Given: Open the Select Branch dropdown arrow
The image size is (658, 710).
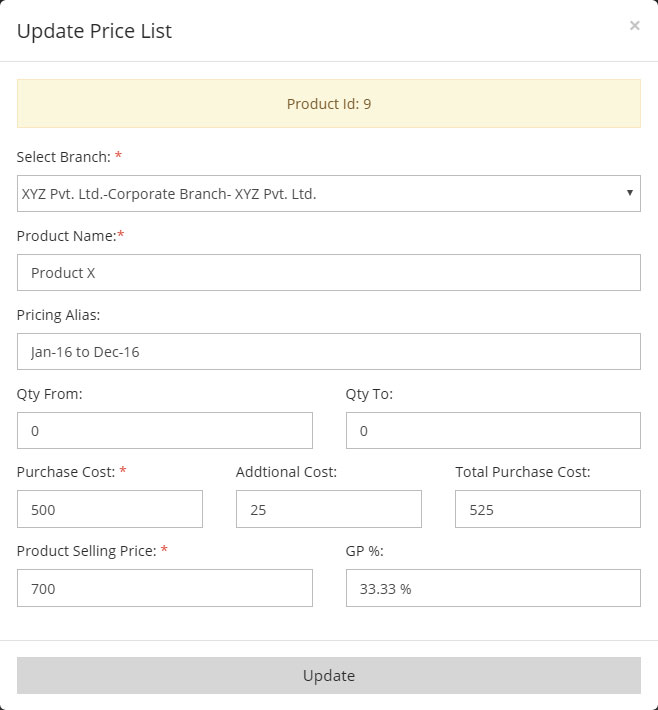Looking at the screenshot, I should (629, 193).
